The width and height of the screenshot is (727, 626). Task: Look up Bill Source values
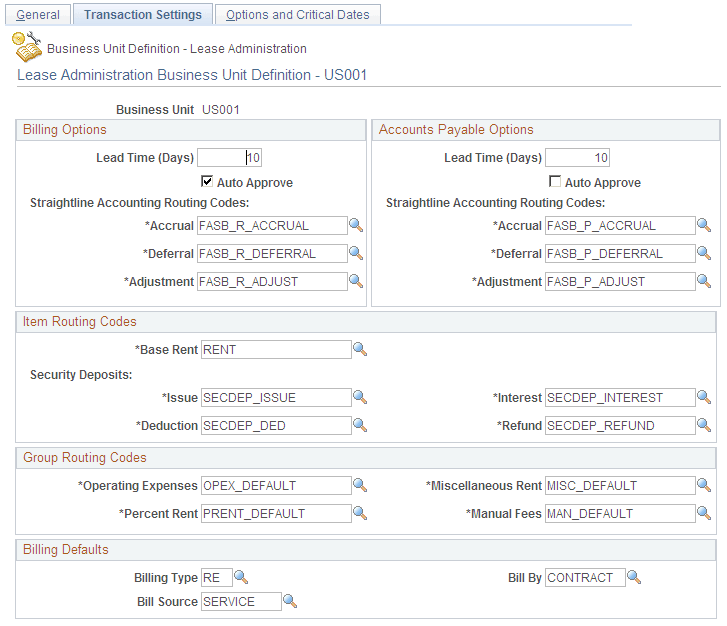coord(290,601)
